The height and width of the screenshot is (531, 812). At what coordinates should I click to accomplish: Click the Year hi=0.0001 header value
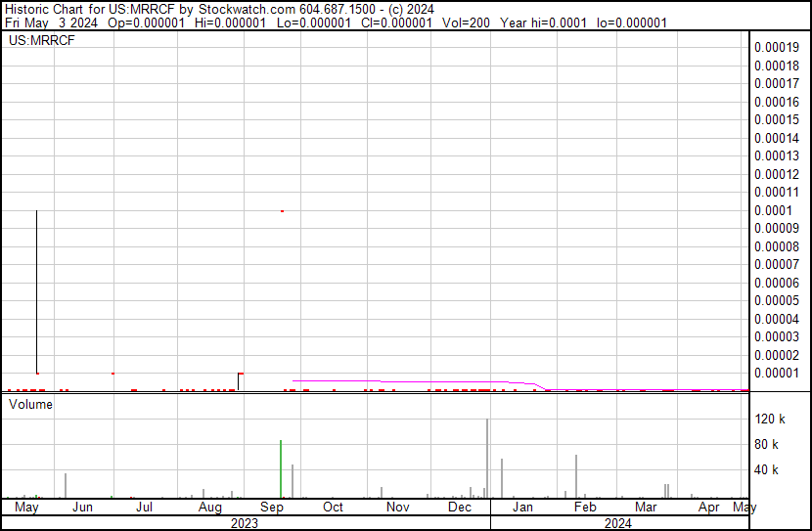(x=543, y=22)
